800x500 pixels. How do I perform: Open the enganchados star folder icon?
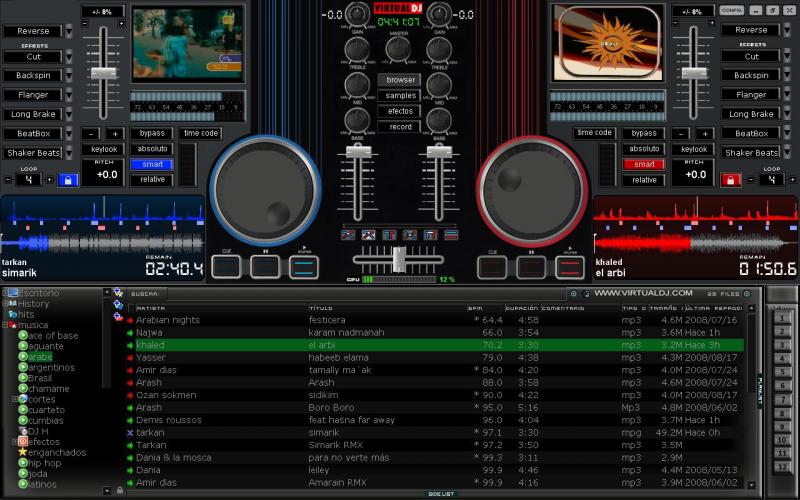pyautogui.click(x=22, y=452)
